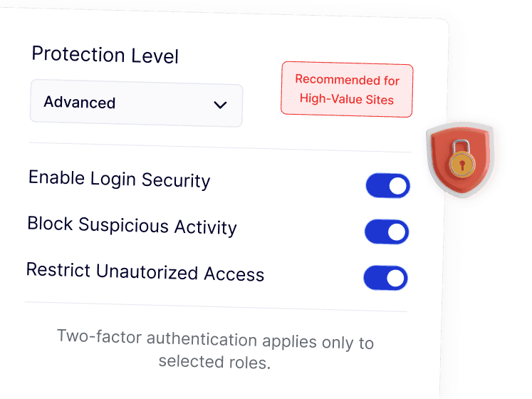Click the Protection Level heading
This screenshot has width=532, height=399.
point(105,55)
